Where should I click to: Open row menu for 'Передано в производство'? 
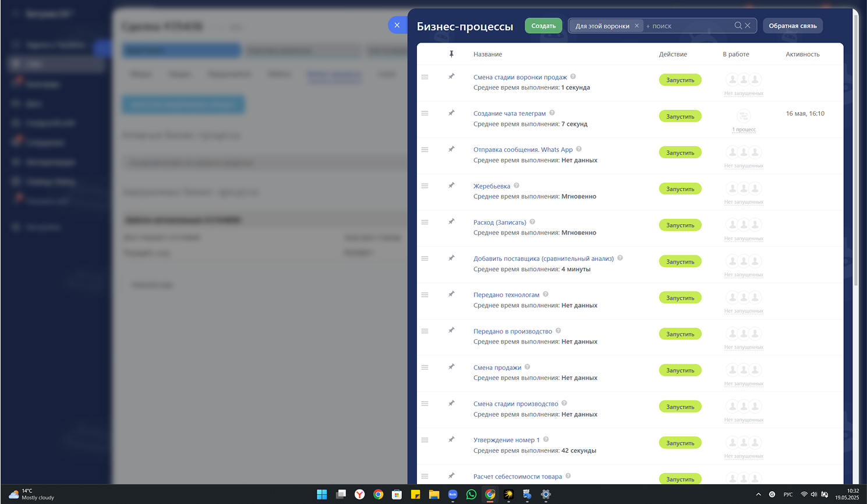[425, 331]
